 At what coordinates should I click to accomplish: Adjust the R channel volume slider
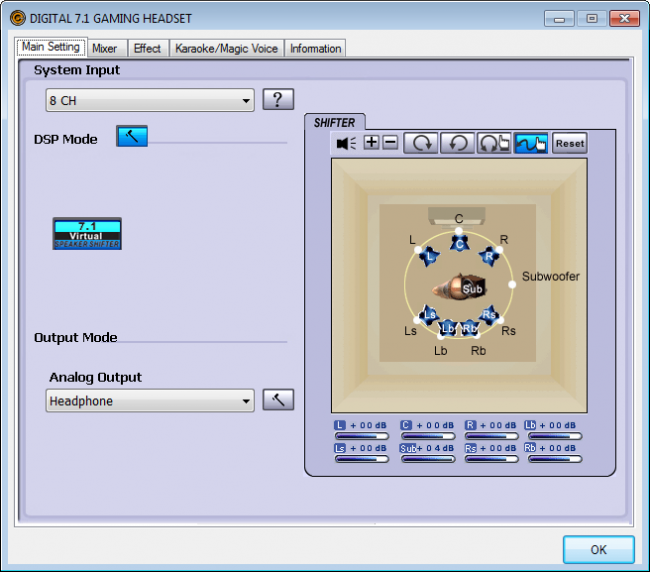492,436
